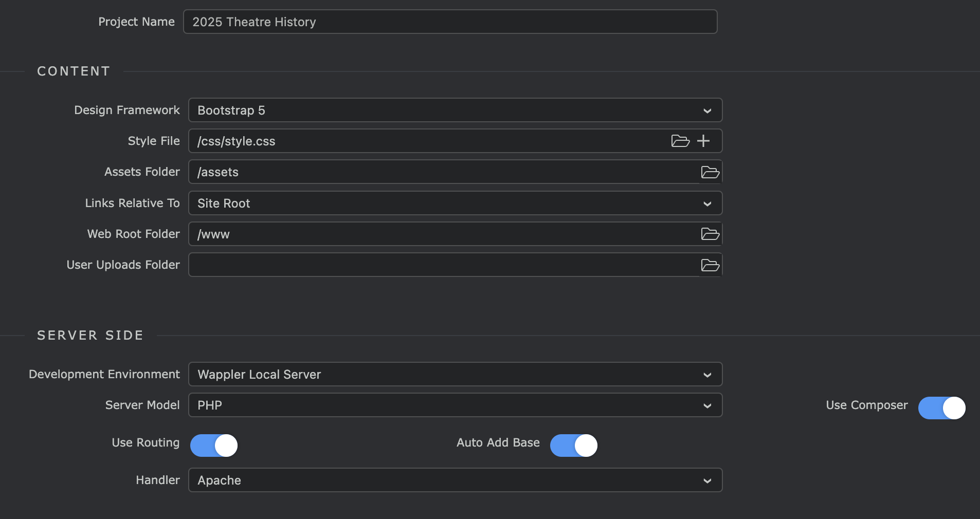Click the plus icon in Style File
Screen dimensions: 980x519
click(x=703, y=141)
